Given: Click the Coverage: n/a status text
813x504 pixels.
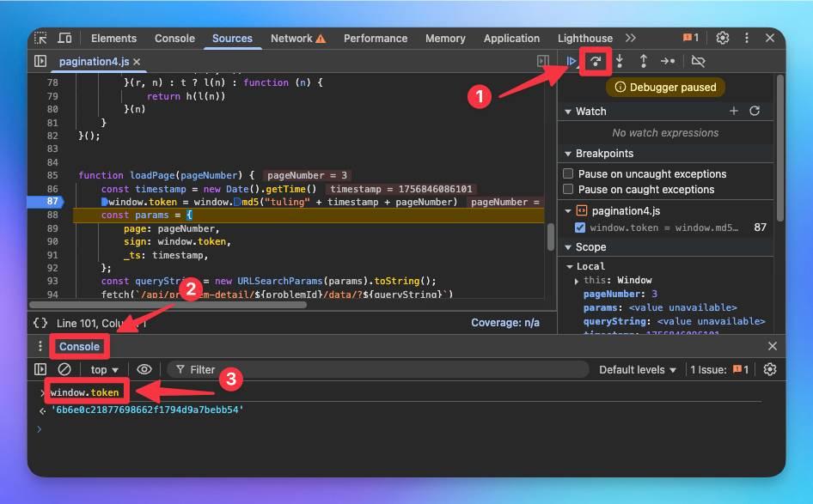Looking at the screenshot, I should click(505, 323).
